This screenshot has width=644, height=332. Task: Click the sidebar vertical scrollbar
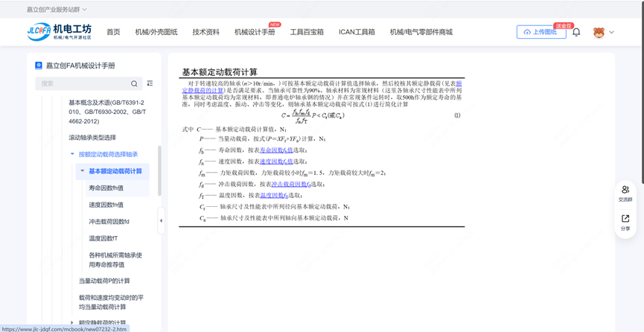(159, 171)
